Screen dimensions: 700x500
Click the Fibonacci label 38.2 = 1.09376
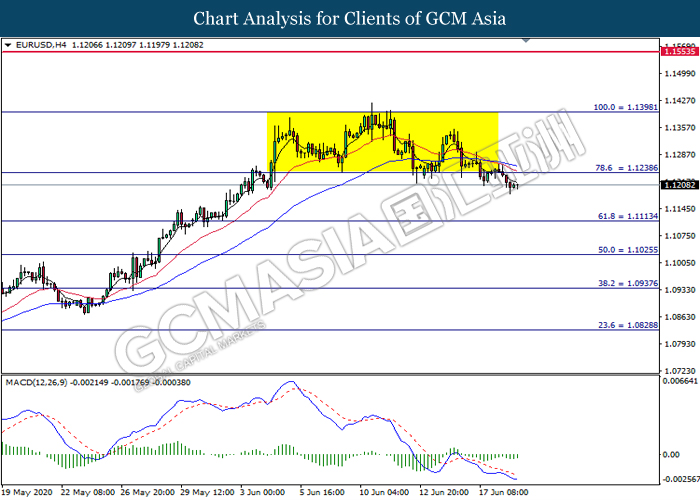(628, 283)
